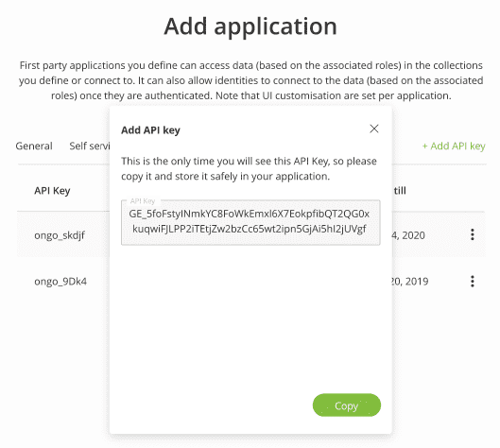Click the key's second line starting with kuqwiFJ

pyautogui.click(x=250, y=229)
